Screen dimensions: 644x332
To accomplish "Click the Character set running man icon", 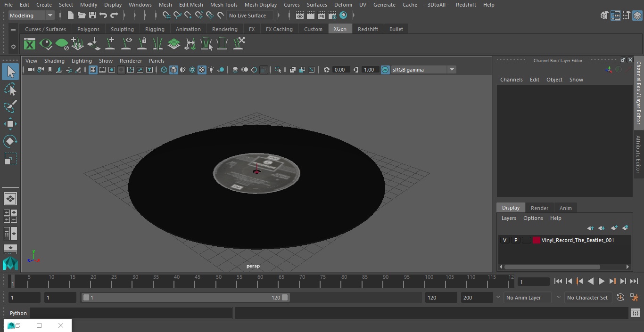I will click(635, 298).
